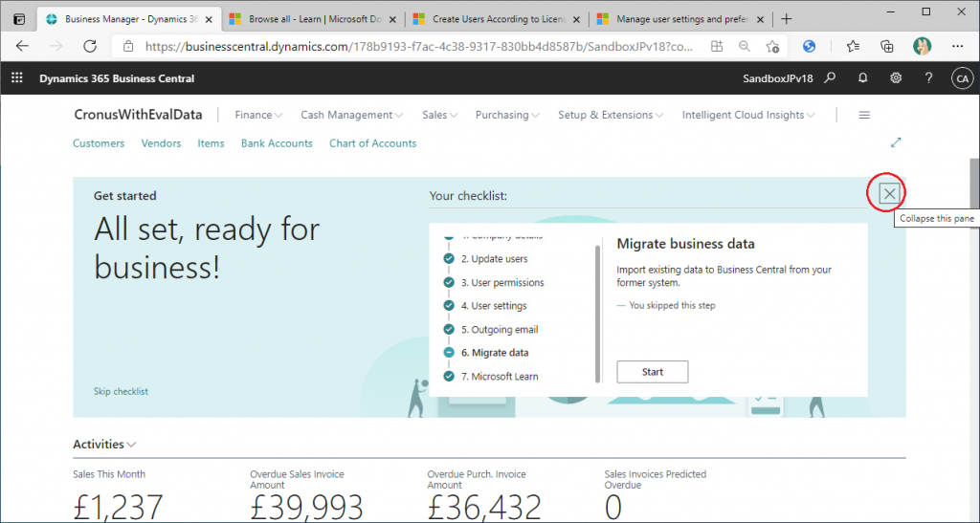The height and width of the screenshot is (523, 980).
Task: Expand the Sales menu
Action: point(440,115)
